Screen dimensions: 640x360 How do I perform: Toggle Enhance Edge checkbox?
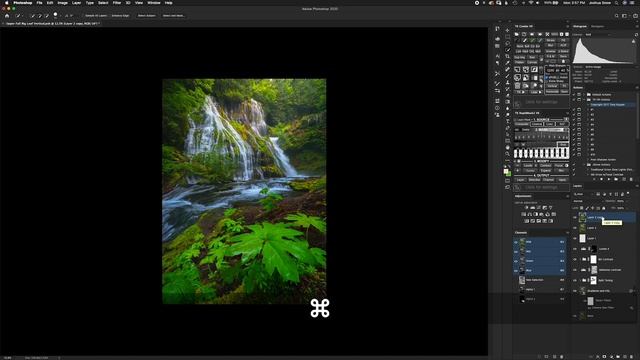click(x=110, y=16)
